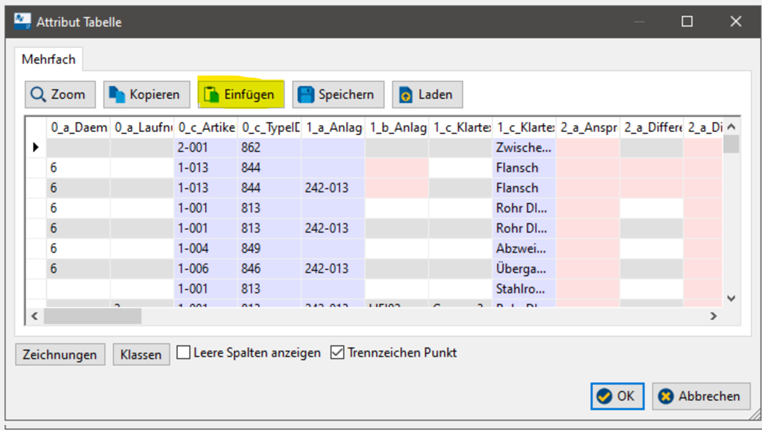
Task: Uncheck Trennzeichen Punkt checkbox
Action: tap(337, 353)
